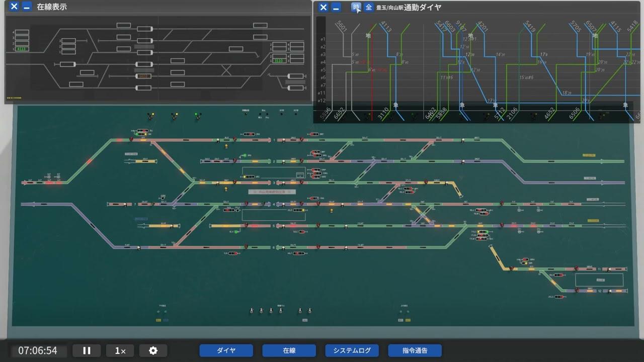644x362 pixels.
Task: Click train number 4652 below the diagram
Action: pyautogui.click(x=550, y=114)
